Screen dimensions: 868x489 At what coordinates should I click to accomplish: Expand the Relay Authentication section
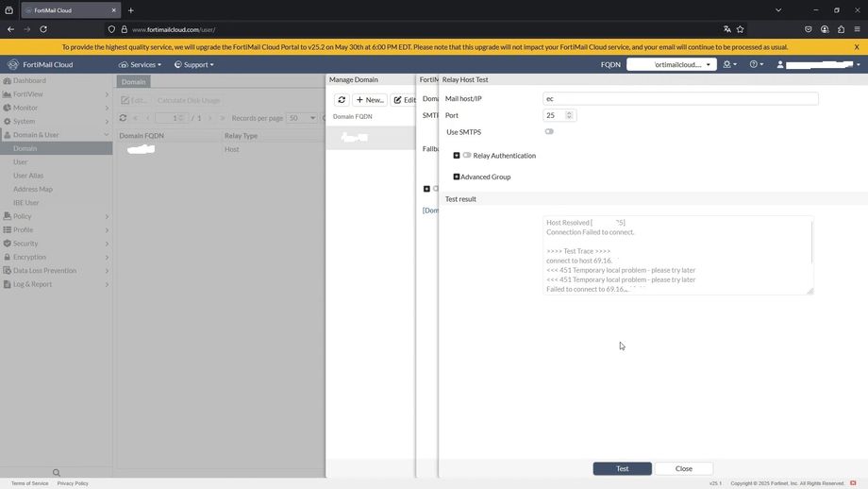[x=456, y=156]
